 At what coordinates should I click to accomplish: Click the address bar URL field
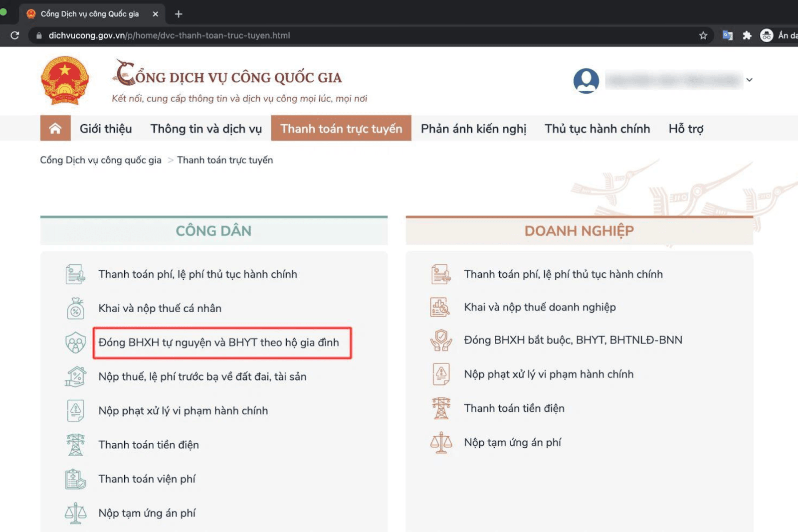pyautogui.click(x=372, y=35)
